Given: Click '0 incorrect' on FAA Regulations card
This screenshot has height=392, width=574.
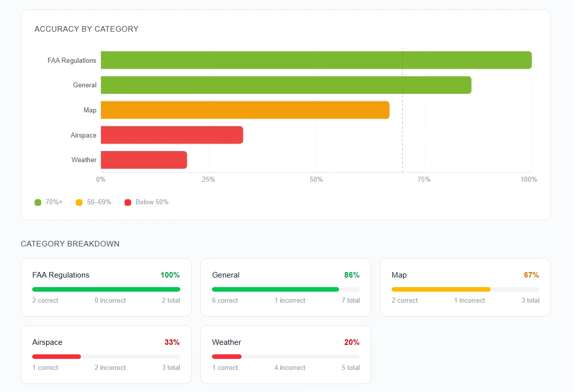Looking at the screenshot, I should point(110,300).
